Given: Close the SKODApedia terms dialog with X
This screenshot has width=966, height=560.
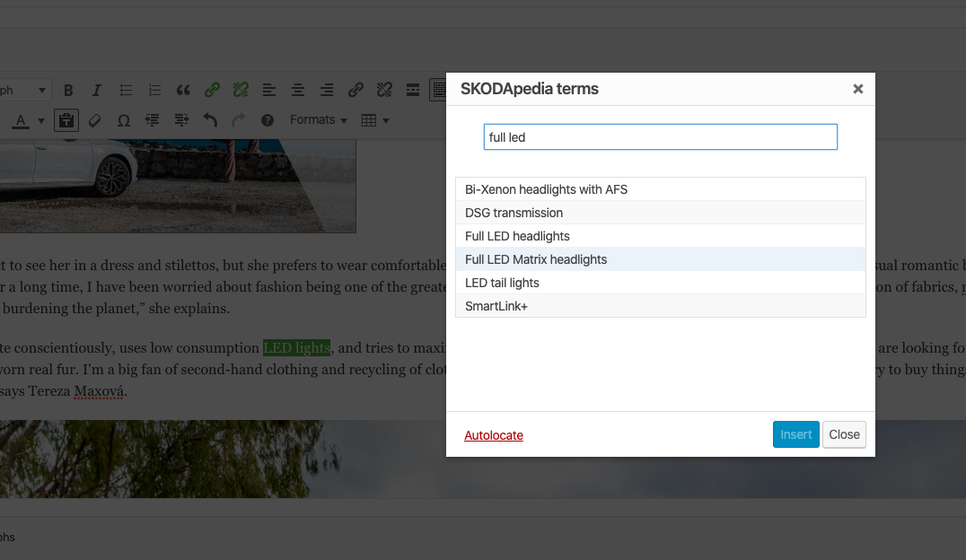Looking at the screenshot, I should tap(857, 90).
